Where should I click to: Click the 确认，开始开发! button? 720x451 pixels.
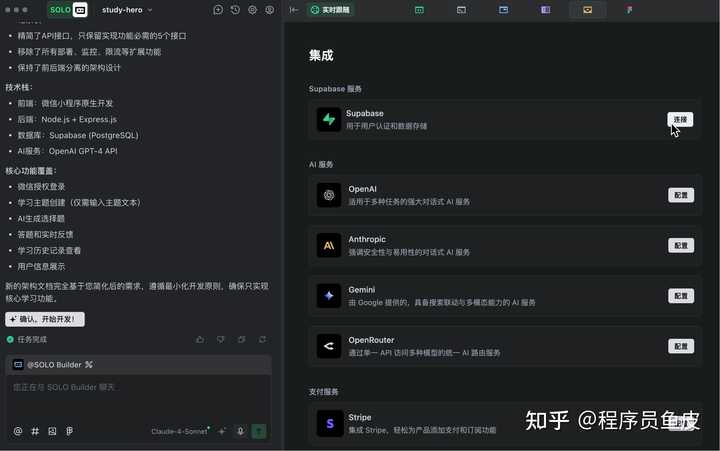tap(45, 319)
